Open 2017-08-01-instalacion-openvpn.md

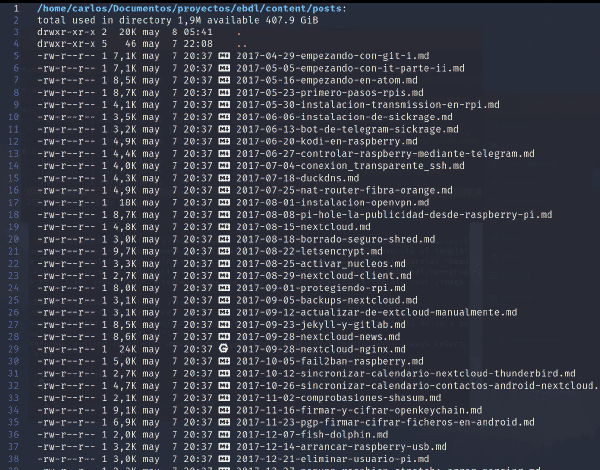click(333, 202)
